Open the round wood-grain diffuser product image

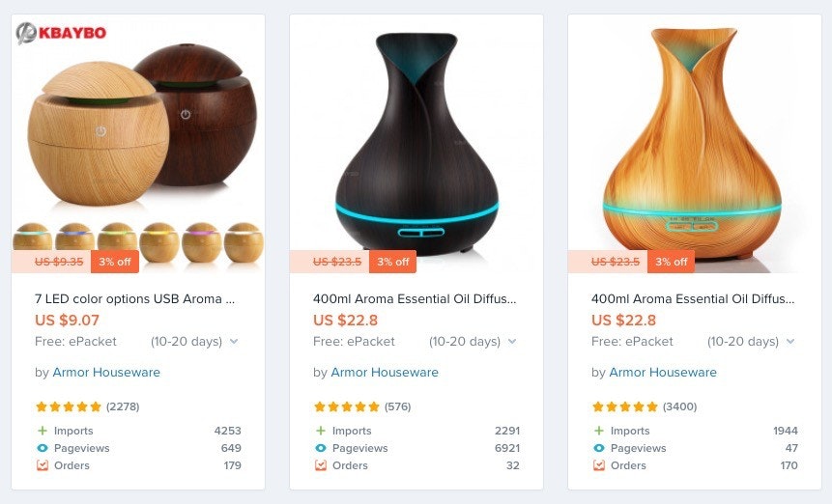(x=138, y=144)
